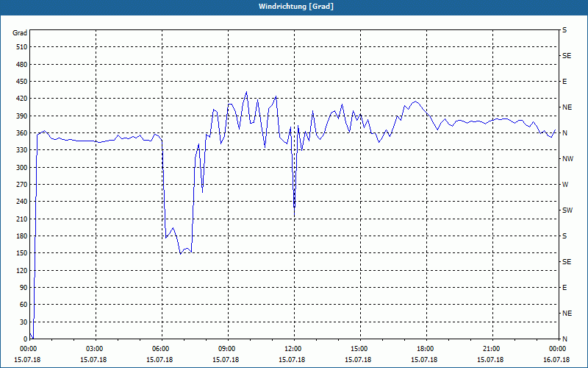Select the '450' y-axis value
The image size is (588, 368).
(x=21, y=82)
